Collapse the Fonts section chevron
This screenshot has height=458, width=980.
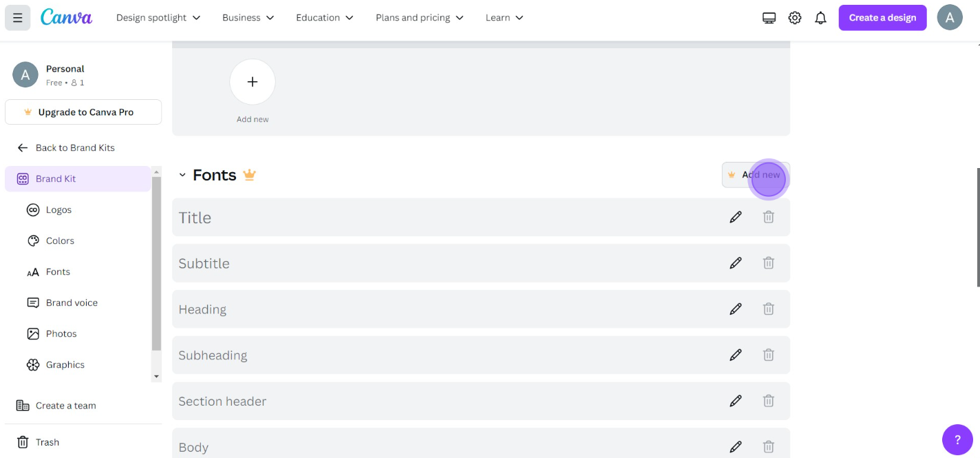(182, 175)
